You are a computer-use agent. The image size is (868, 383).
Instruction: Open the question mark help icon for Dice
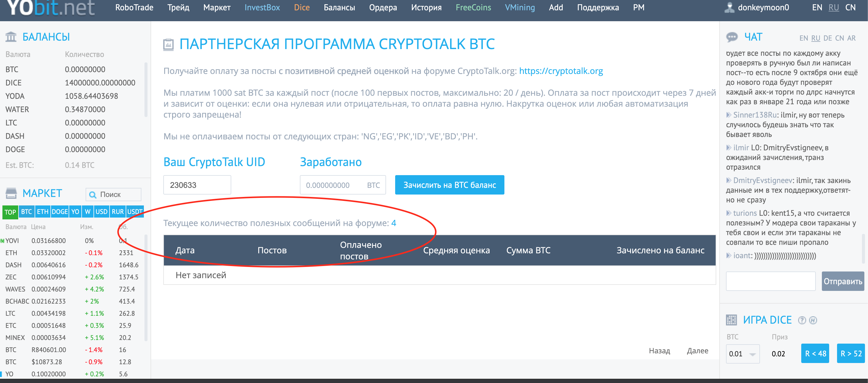(x=802, y=320)
